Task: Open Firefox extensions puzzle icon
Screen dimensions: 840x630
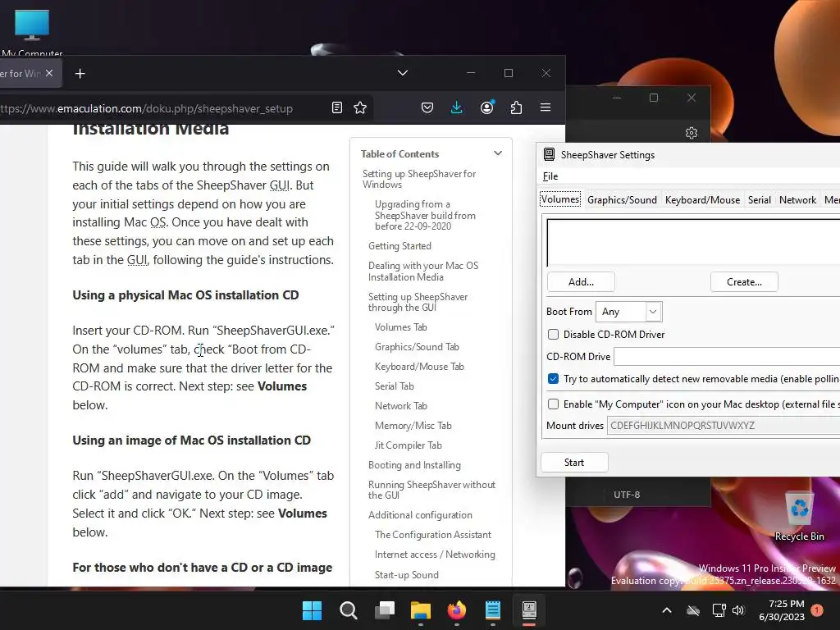Action: [516, 107]
